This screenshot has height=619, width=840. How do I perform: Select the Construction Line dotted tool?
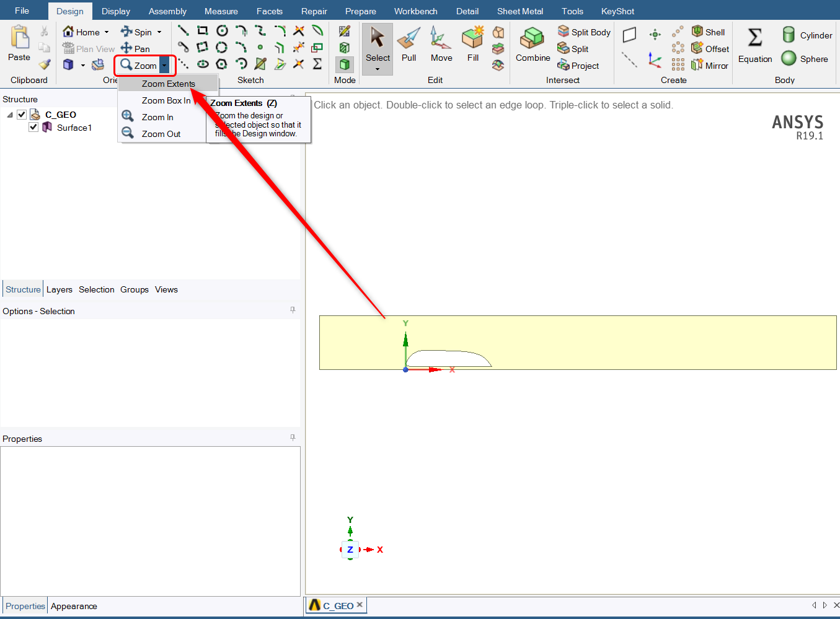(x=183, y=64)
